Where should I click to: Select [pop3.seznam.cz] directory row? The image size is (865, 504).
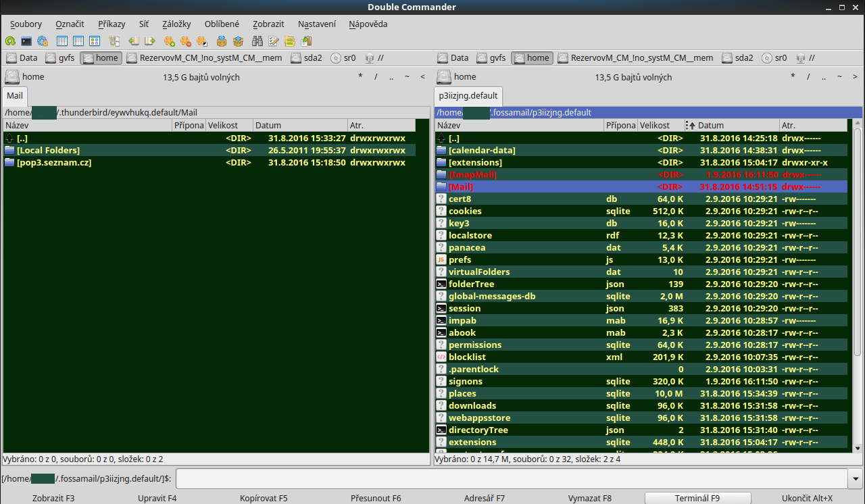click(209, 162)
